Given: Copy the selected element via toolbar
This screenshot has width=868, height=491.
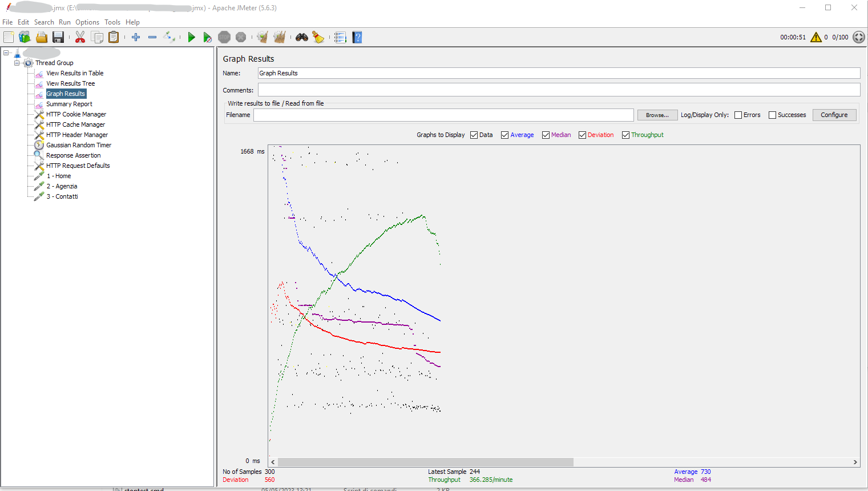Looking at the screenshot, I should pos(97,37).
